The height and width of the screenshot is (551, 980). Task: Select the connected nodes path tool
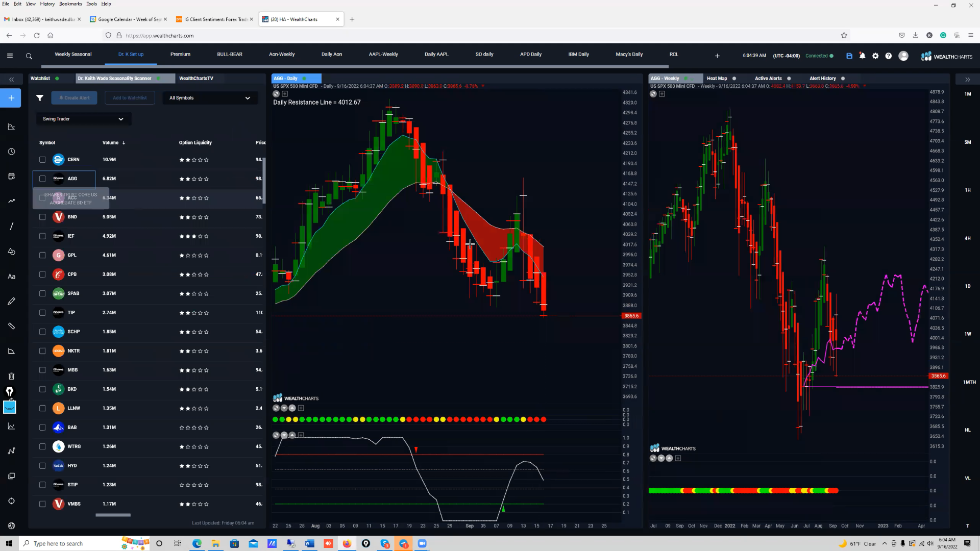pyautogui.click(x=11, y=451)
